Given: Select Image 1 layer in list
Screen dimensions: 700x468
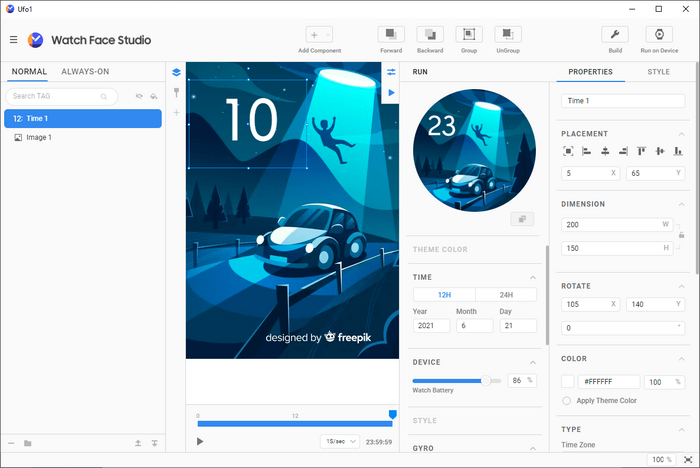Looking at the screenshot, I should click(39, 137).
